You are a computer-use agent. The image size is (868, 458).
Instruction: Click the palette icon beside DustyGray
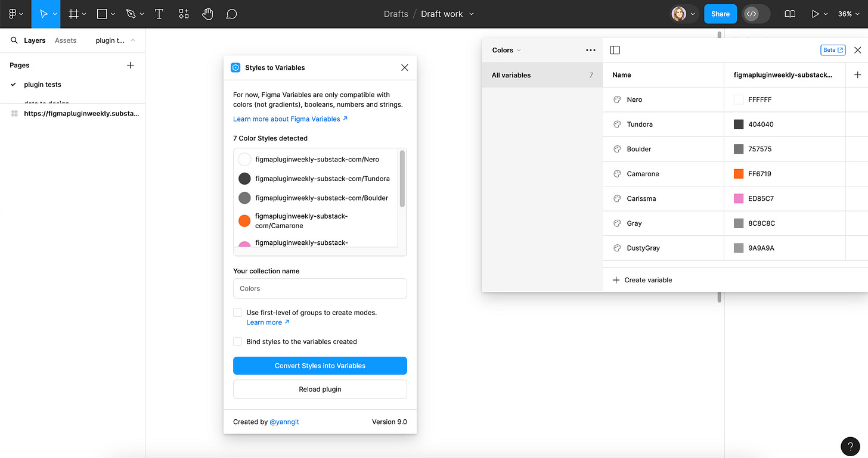[x=618, y=248]
